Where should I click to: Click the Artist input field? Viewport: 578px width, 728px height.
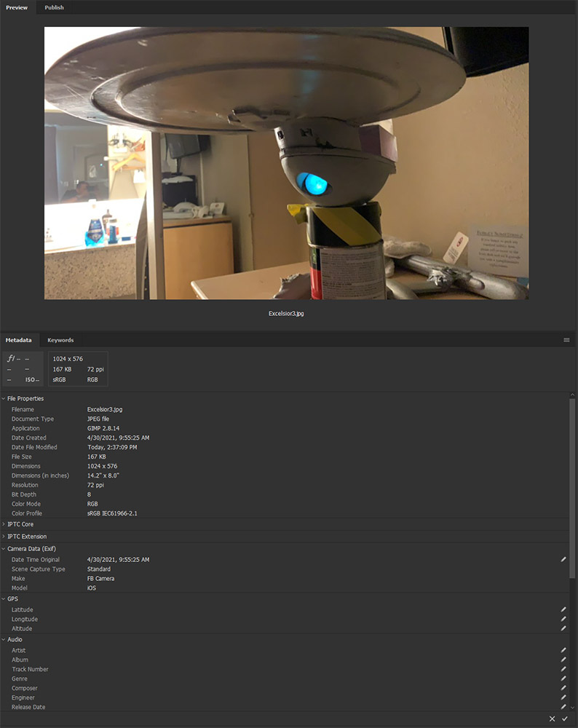click(x=321, y=650)
